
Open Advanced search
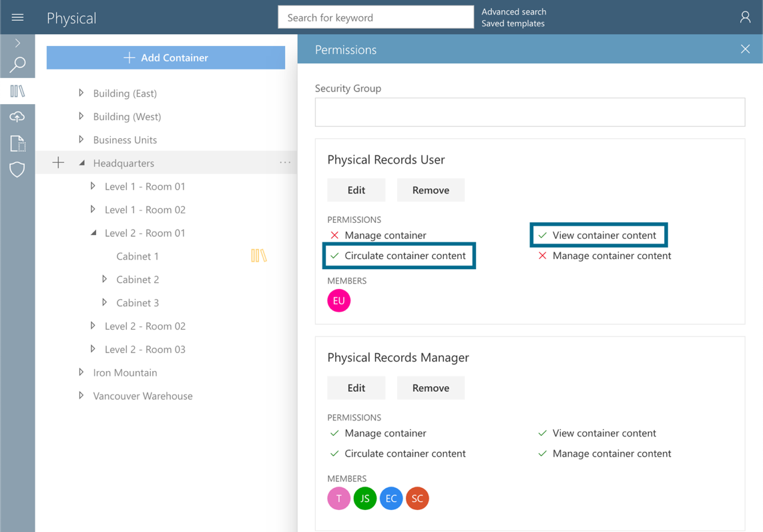[x=513, y=11]
